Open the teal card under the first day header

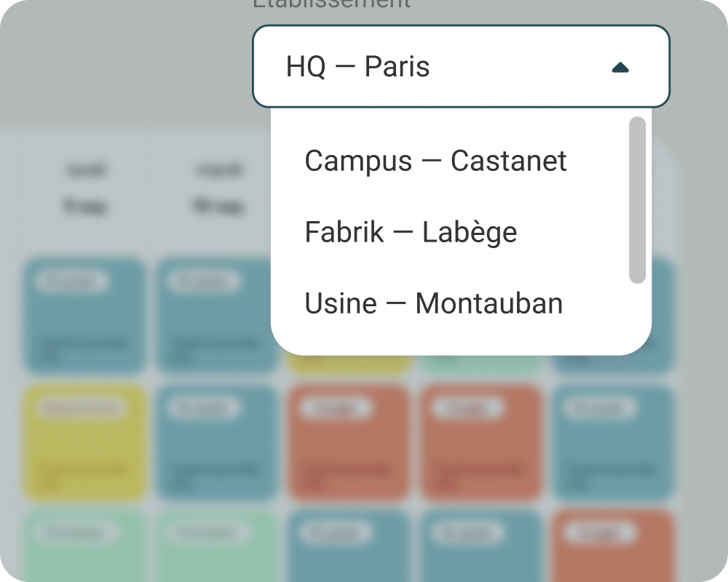84,316
